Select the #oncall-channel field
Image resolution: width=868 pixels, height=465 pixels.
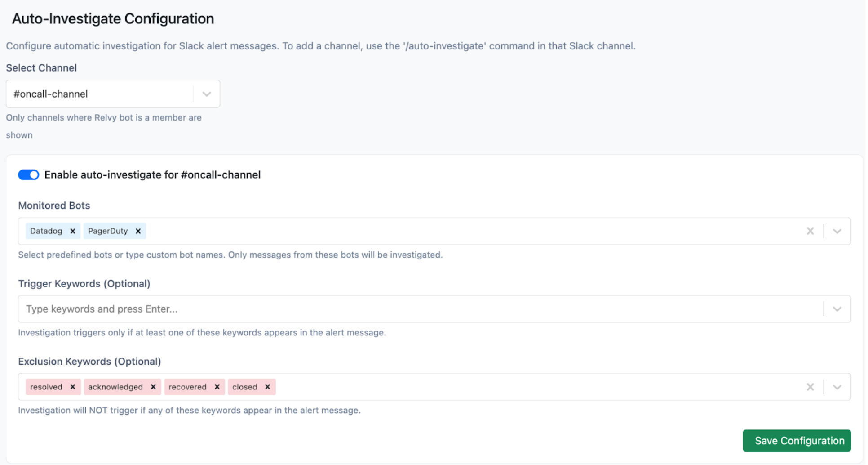click(99, 94)
